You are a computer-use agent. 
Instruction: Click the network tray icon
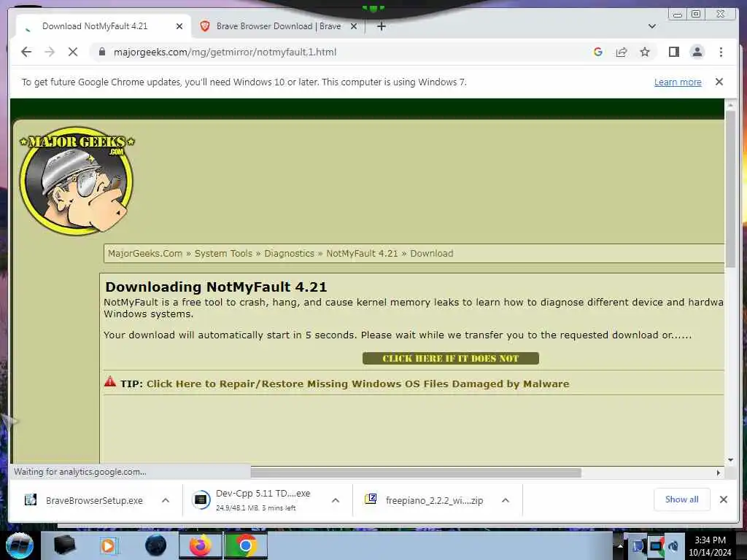coord(656,546)
